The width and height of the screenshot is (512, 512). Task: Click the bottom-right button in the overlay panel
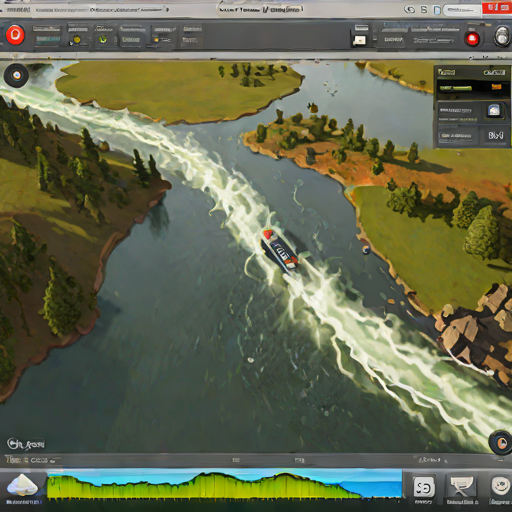pos(496,135)
